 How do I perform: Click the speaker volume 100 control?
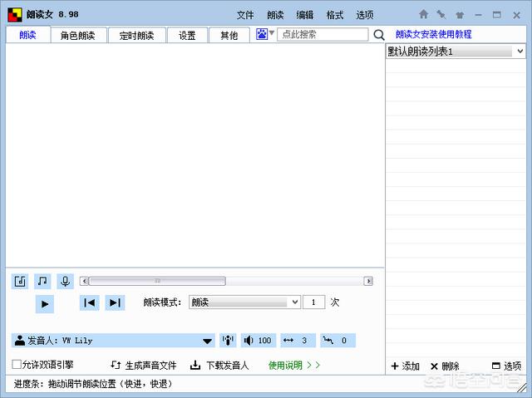(x=259, y=341)
